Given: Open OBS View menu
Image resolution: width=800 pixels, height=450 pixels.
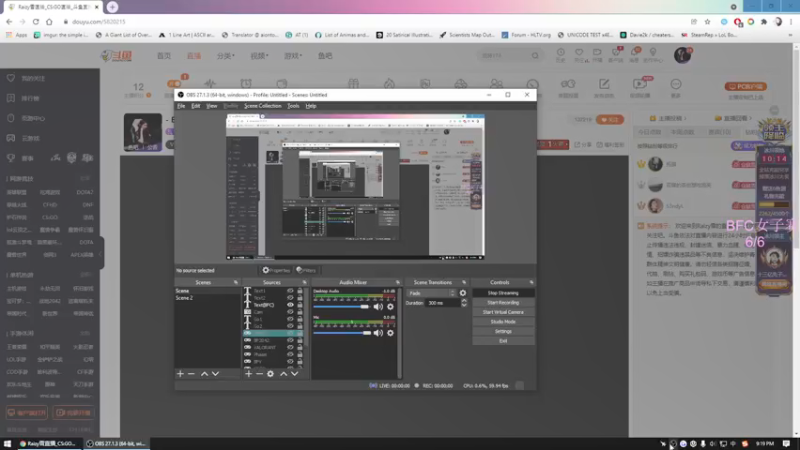Looking at the screenshot, I should click(x=212, y=106).
